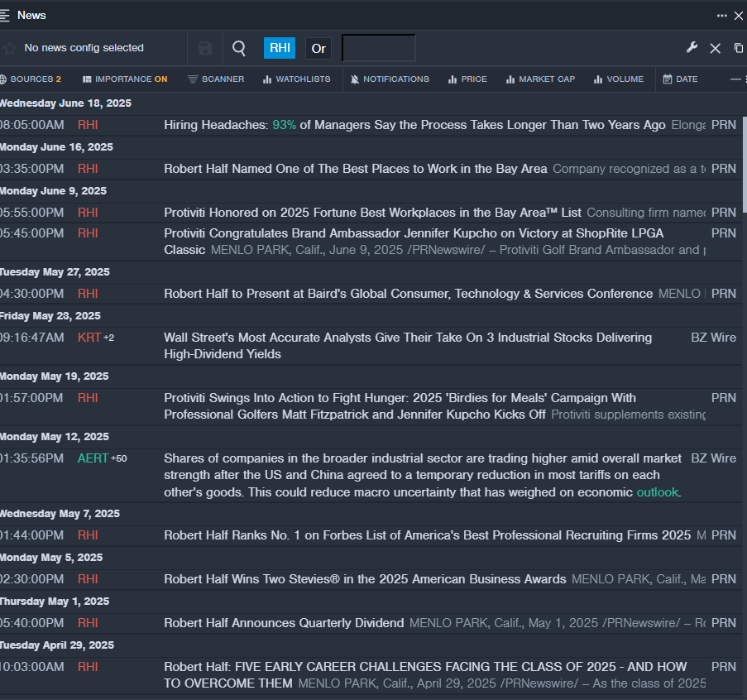The width and height of the screenshot is (747, 700).
Task: Open FIVE EARLY CAREER CHALLENGES headline
Action: (425, 674)
